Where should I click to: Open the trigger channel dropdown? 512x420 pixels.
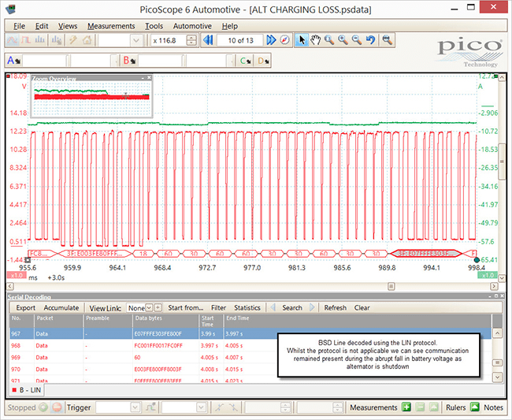pyautogui.click(x=201, y=407)
